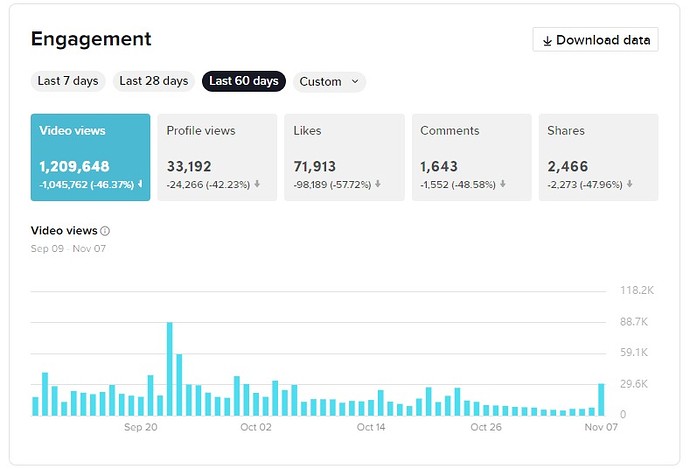Click the Video views info icon
Screen dimensions: 690x469
pyautogui.click(x=105, y=231)
